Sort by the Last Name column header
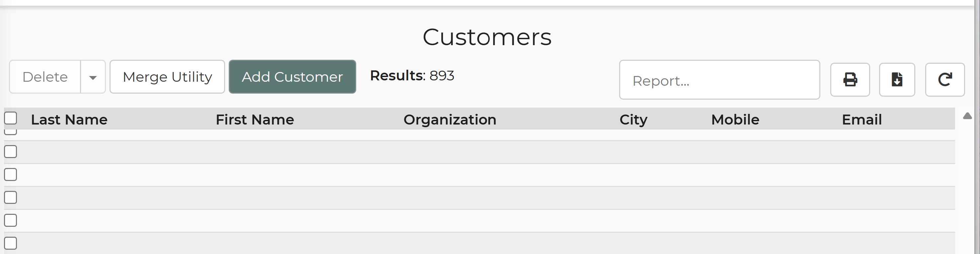 point(69,120)
